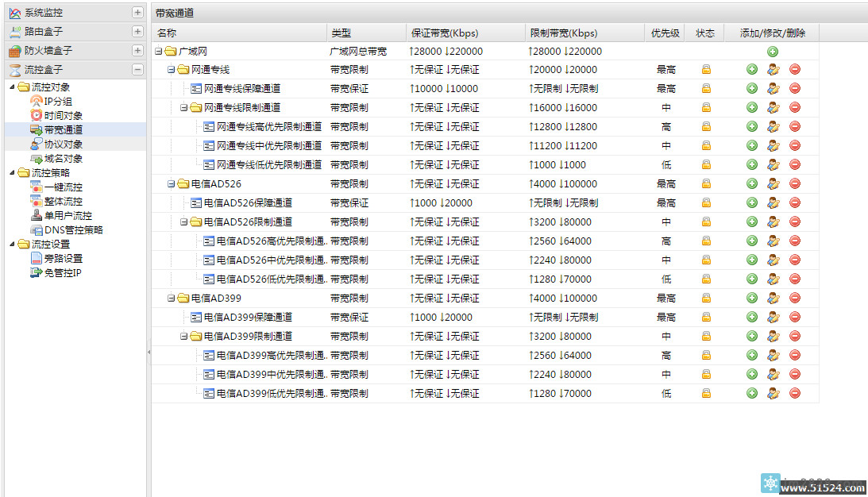
Task: Click green add icon for 电信AD526 row
Action: 751,184
